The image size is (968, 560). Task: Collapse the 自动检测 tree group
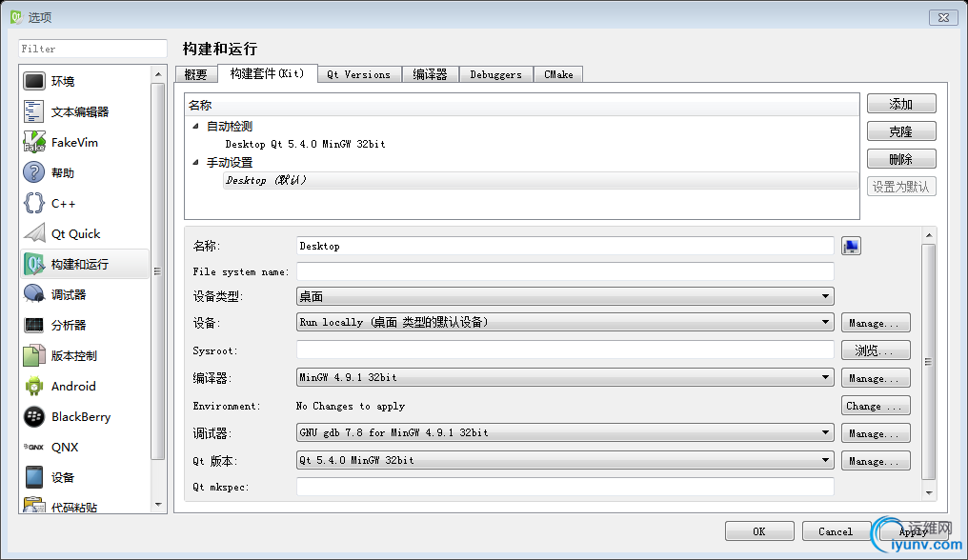tap(195, 126)
